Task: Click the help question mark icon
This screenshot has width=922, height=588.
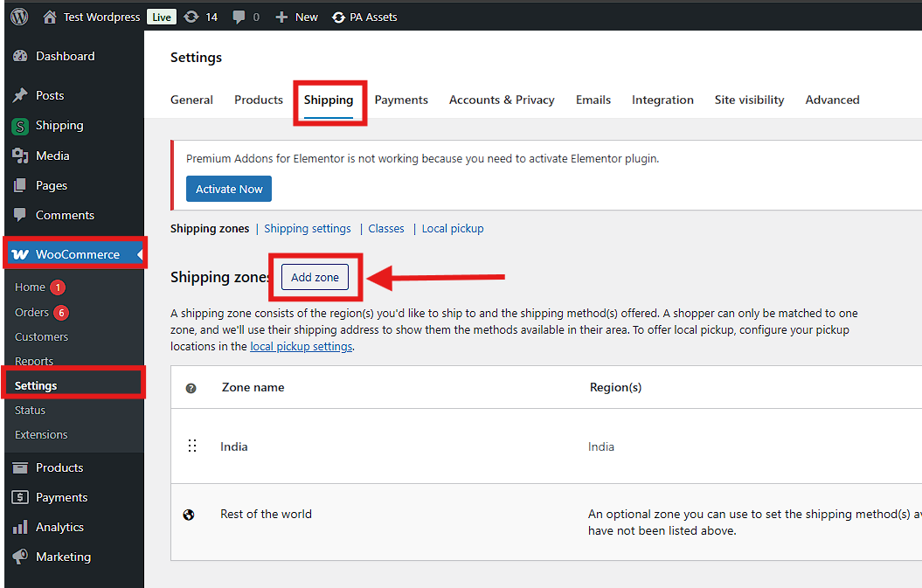Action: (191, 388)
